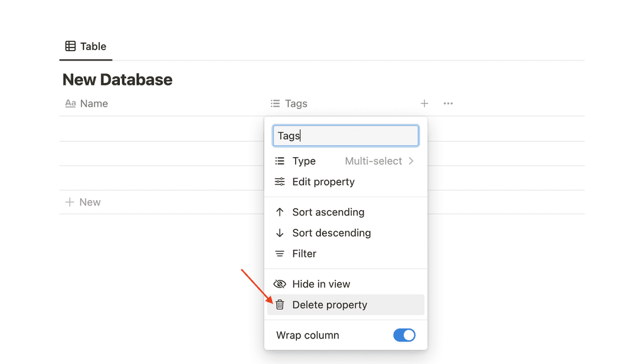Click the New Database title
639x364 pixels.
tap(117, 80)
